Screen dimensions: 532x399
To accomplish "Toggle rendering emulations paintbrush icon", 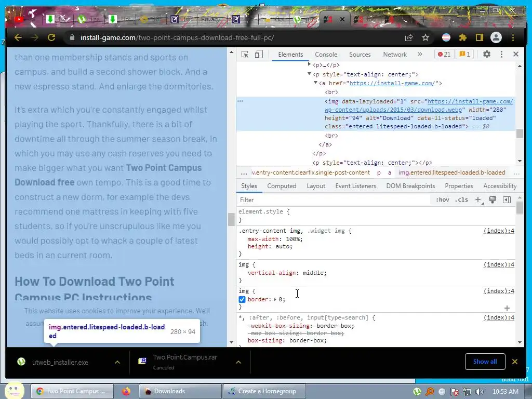I will click(x=493, y=200).
